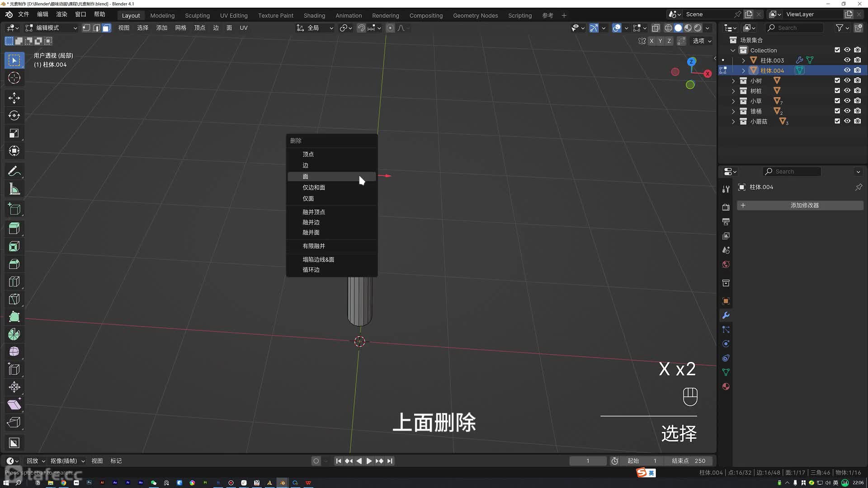Click the Z axis on navigation gizmo
The height and width of the screenshot is (488, 868).
click(691, 61)
